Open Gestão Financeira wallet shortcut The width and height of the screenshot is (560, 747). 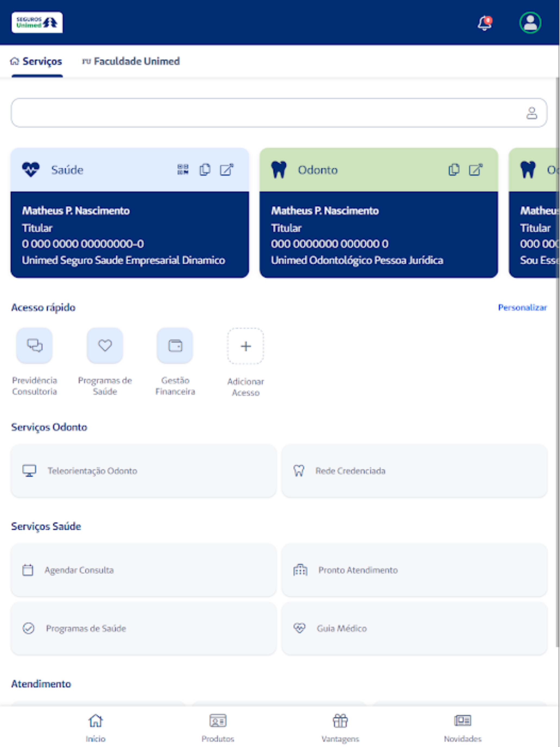[175, 346]
